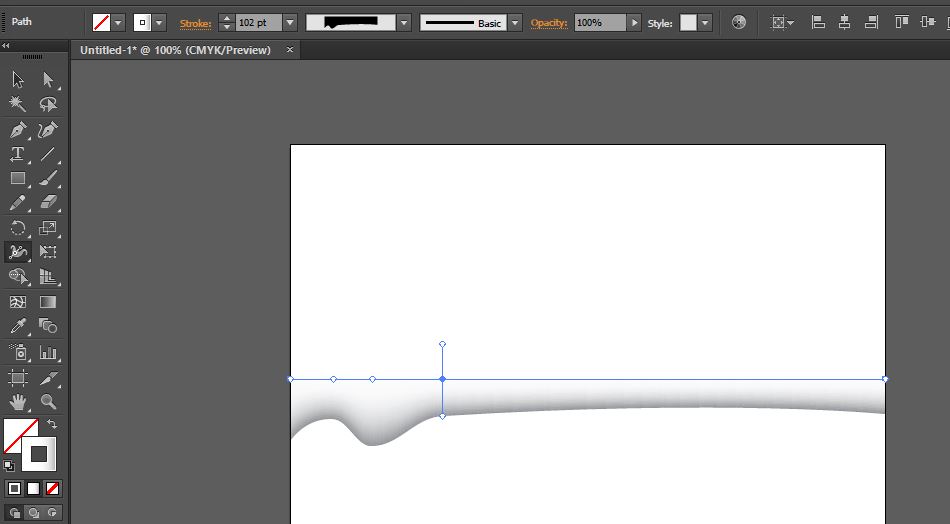The image size is (950, 524).
Task: Open the graphic Style dropdown
Action: pos(705,23)
